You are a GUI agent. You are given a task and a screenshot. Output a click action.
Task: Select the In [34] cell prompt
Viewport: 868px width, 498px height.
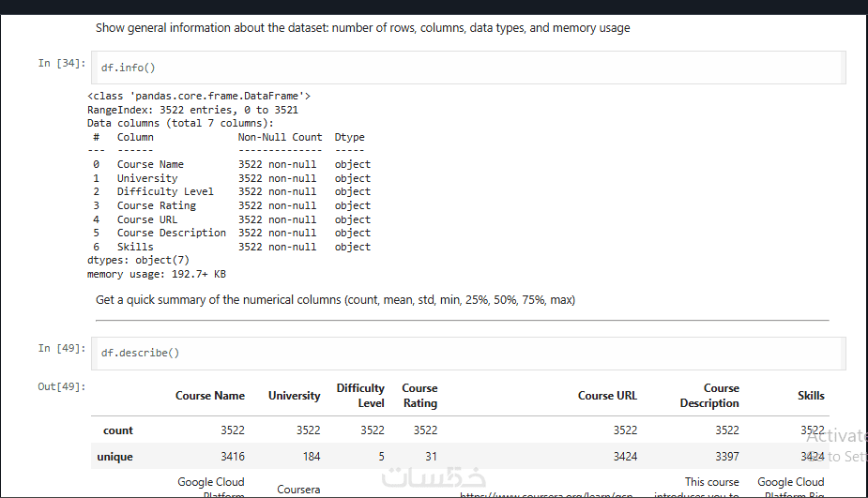point(62,63)
